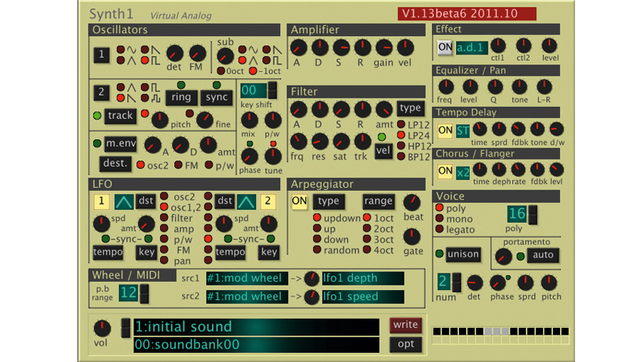Toggle the Chorus / Flanger ON switch
This screenshot has height=362, width=644.
click(445, 170)
